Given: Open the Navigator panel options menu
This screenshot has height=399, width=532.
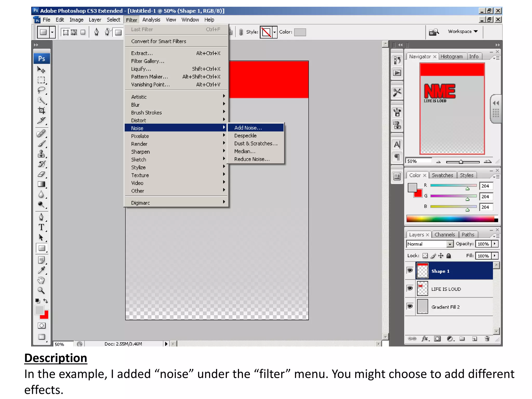Looking at the screenshot, I should point(496,58).
